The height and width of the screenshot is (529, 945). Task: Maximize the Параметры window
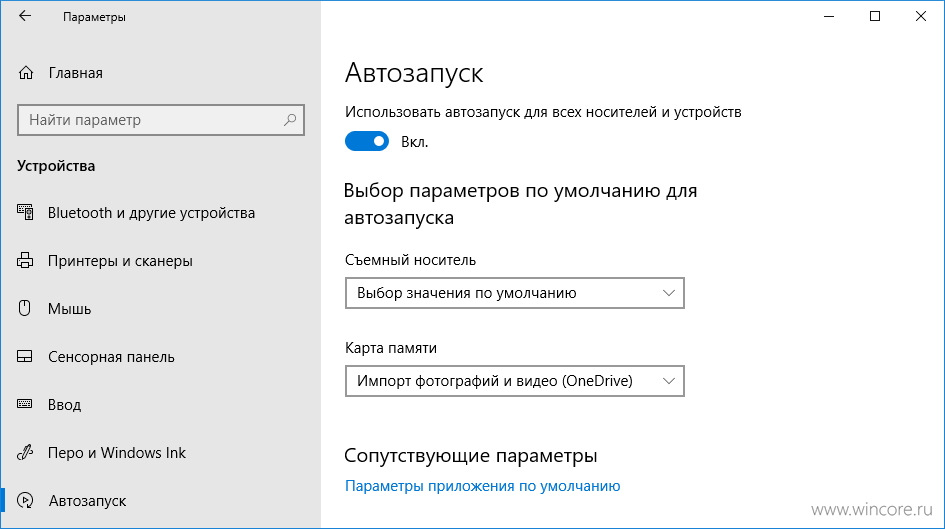(874, 16)
